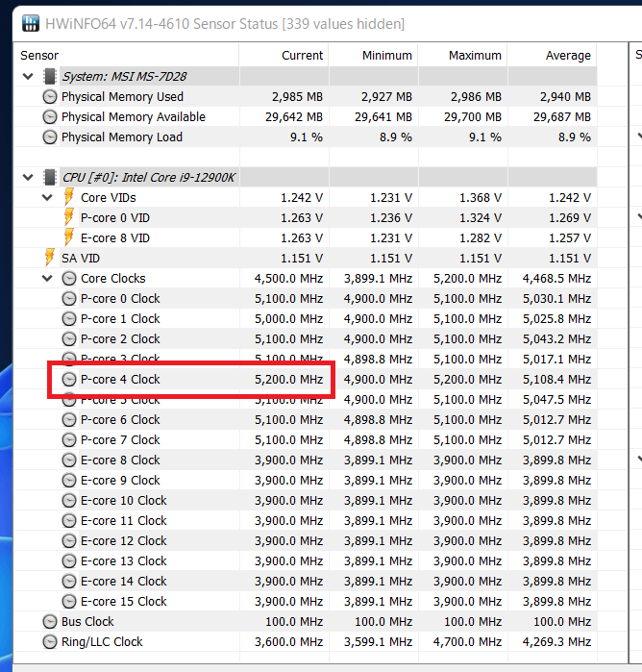The height and width of the screenshot is (672, 642).
Task: Click the 4,468.5 MHz Core Clocks average
Action: click(x=556, y=279)
